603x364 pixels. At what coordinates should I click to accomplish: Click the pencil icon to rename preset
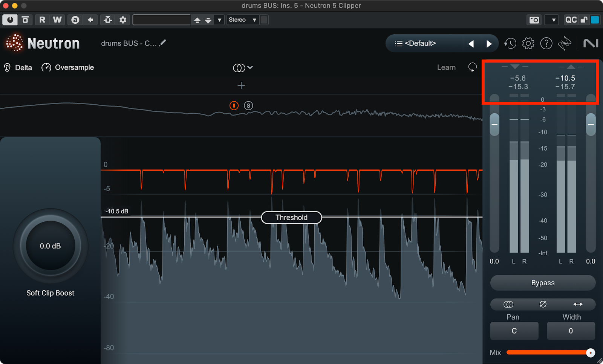162,43
